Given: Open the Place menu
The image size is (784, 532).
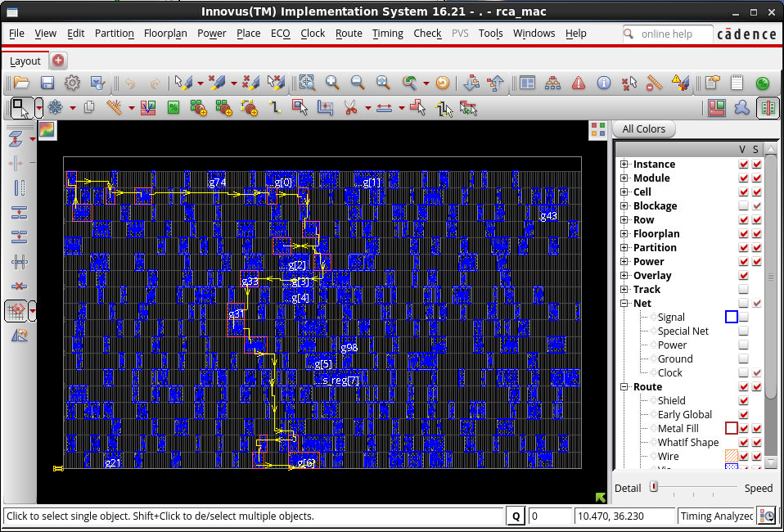Looking at the screenshot, I should [x=249, y=34].
